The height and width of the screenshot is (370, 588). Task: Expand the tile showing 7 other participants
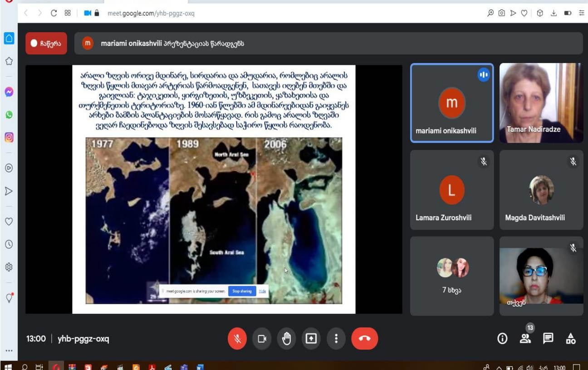[451, 276]
